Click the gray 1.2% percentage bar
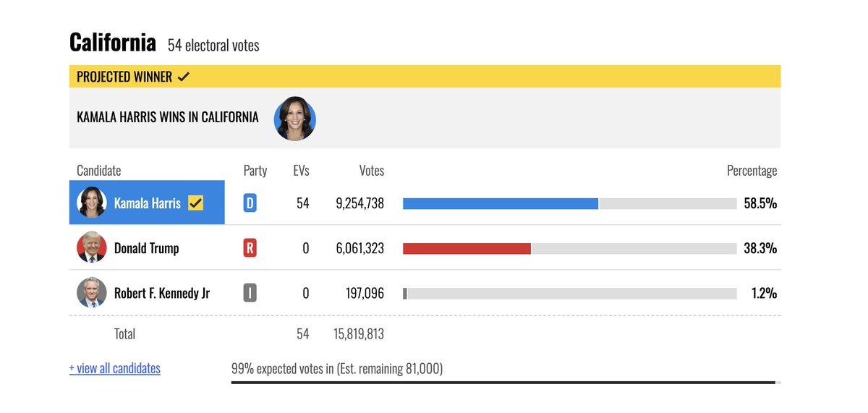Image resolution: width=868 pixels, height=413 pixels. coord(406,293)
